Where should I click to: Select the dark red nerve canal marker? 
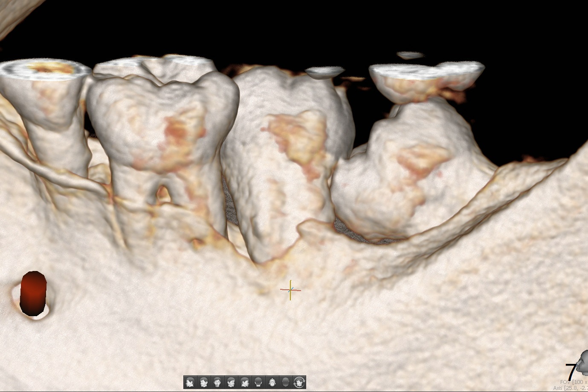(x=33, y=294)
